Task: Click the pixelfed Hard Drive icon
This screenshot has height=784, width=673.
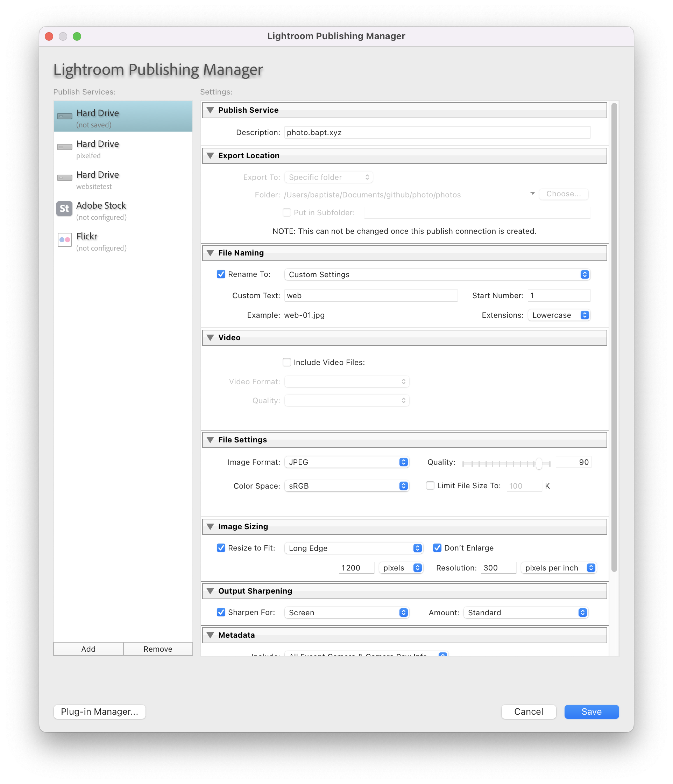Action: (65, 147)
